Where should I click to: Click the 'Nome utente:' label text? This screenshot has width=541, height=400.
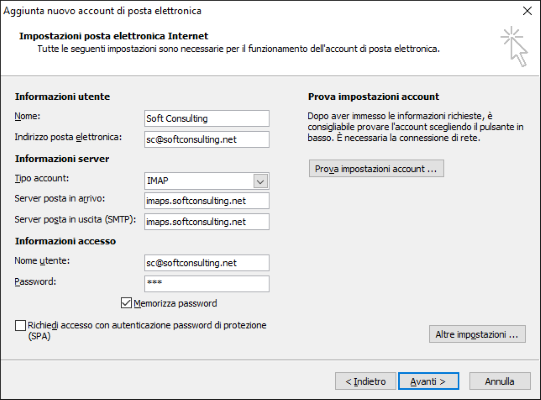coord(42,261)
